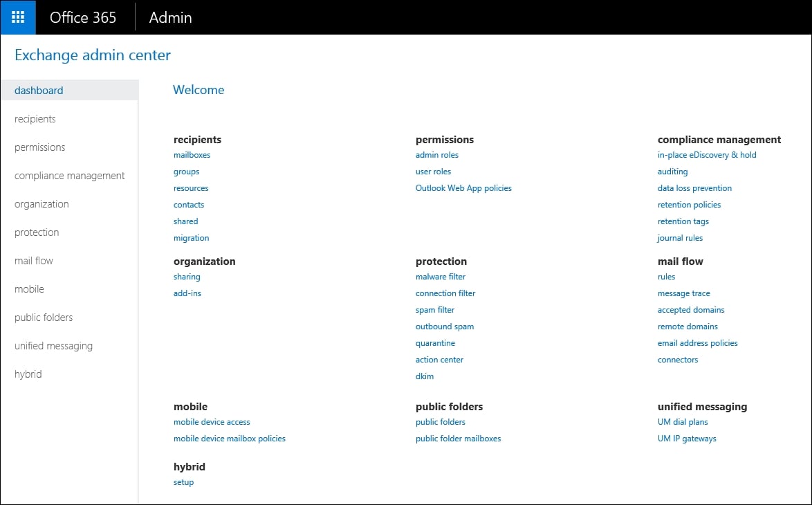Open data loss prevention link
The height and width of the screenshot is (505, 812).
(x=694, y=188)
